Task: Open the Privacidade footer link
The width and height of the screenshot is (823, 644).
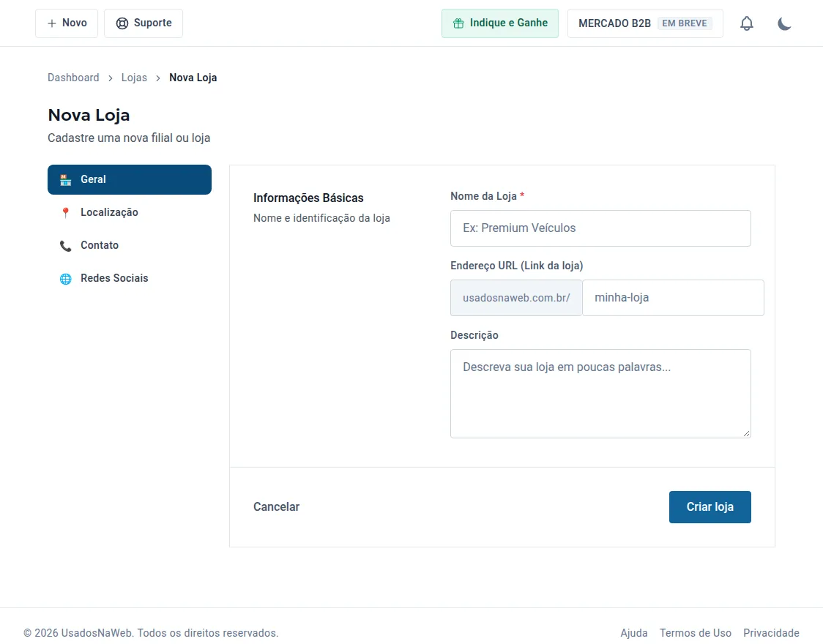Action: click(771, 633)
